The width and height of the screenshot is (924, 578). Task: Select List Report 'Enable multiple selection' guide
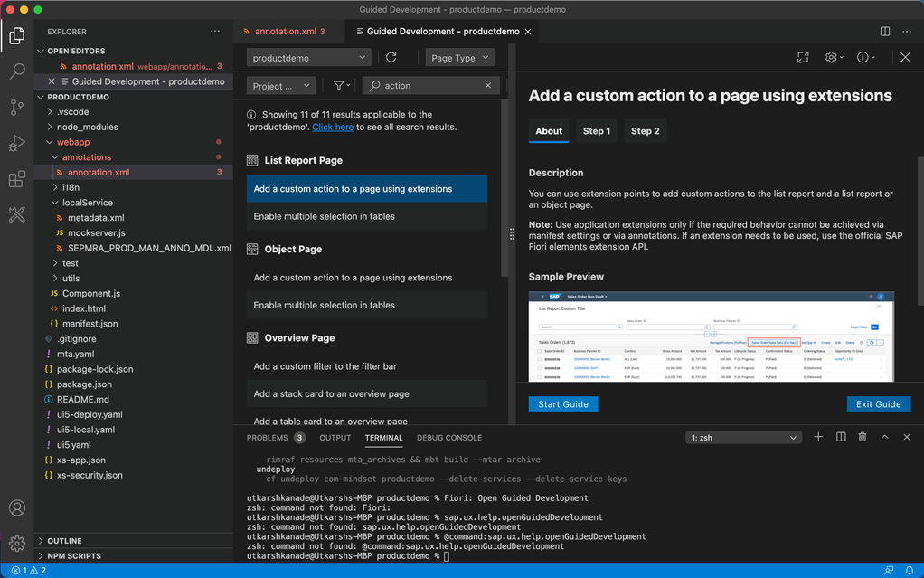coord(366,216)
